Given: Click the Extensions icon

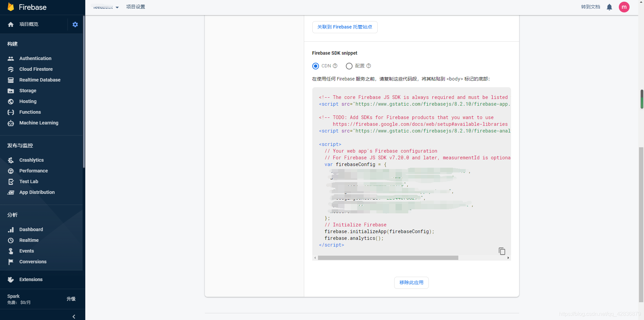Looking at the screenshot, I should tap(11, 279).
